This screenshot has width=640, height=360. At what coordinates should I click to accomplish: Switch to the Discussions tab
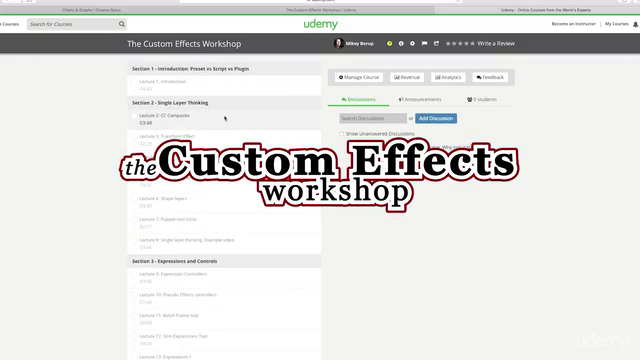pos(358,99)
